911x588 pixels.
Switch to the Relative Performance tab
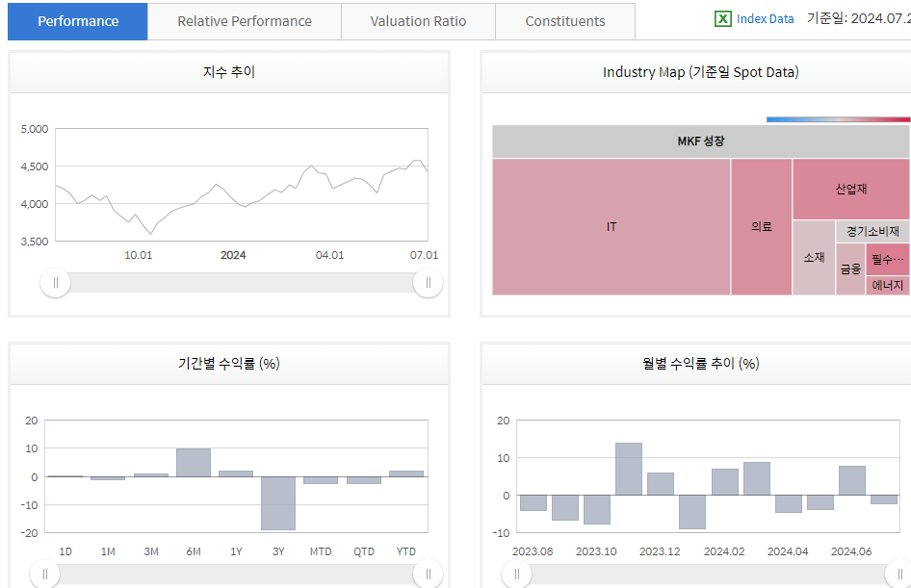coord(245,21)
